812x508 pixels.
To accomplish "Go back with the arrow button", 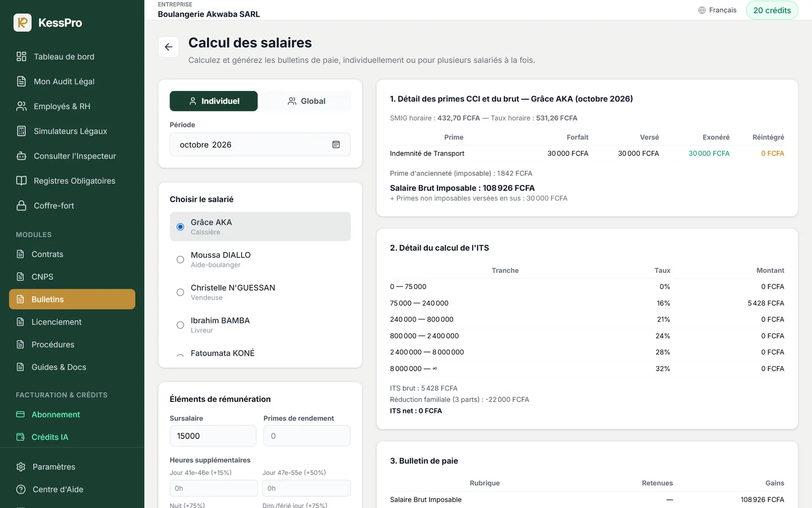I will coord(168,47).
